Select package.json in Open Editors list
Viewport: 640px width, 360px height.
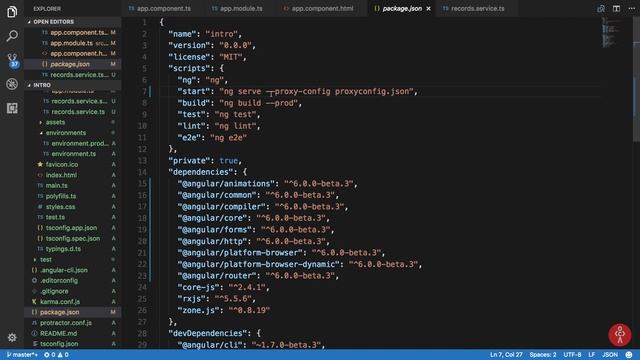point(73,64)
